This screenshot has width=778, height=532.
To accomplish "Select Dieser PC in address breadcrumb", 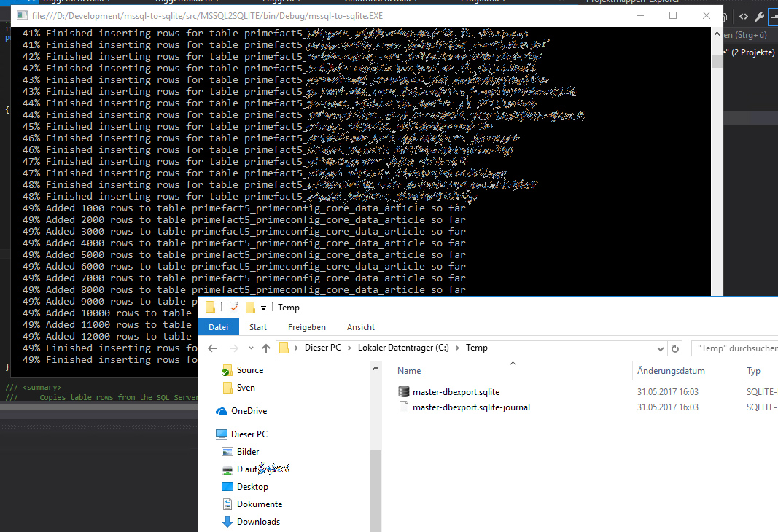I will (x=323, y=348).
